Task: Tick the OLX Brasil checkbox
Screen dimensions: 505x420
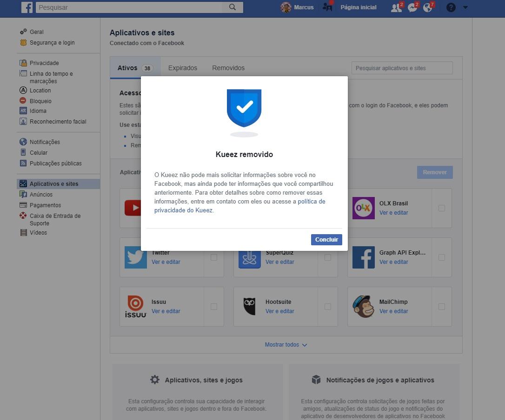Action: [442, 208]
